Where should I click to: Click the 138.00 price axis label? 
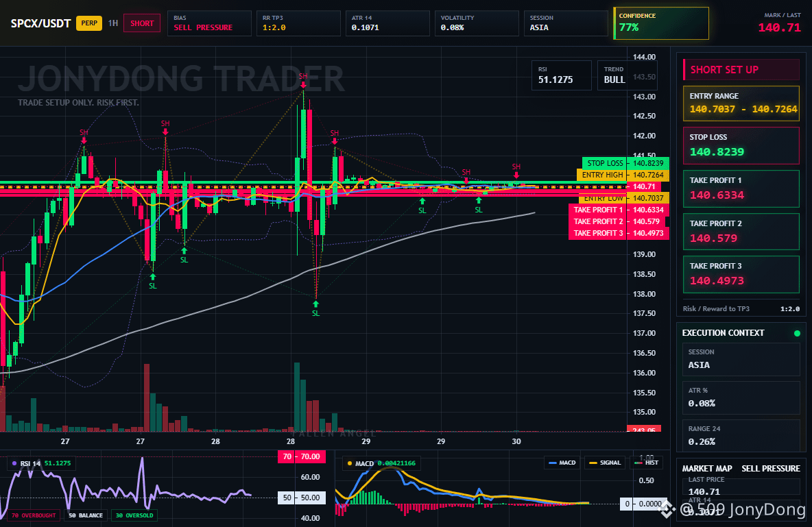tap(644, 294)
